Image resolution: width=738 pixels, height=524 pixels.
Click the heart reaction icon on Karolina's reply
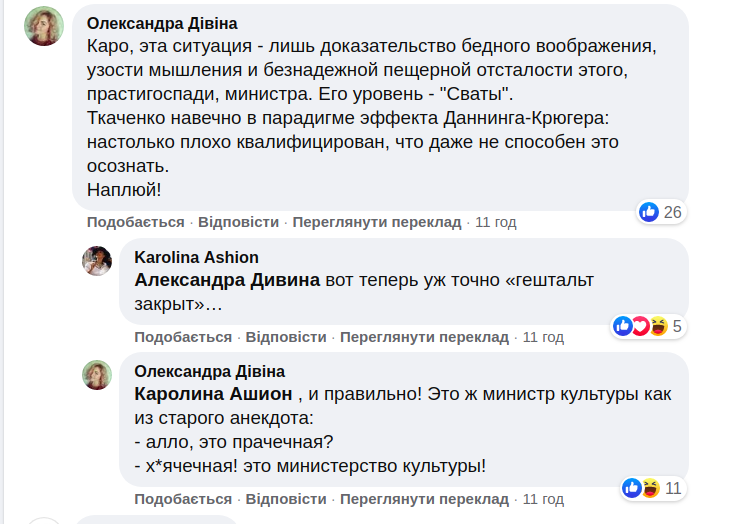pyautogui.click(x=640, y=326)
